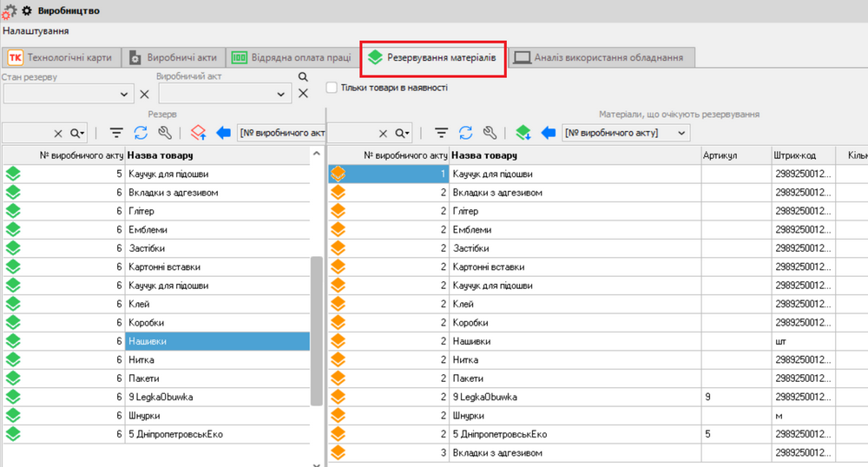
Task: Open right-side № виробничого акту grouping dropdown
Action: tap(681, 133)
